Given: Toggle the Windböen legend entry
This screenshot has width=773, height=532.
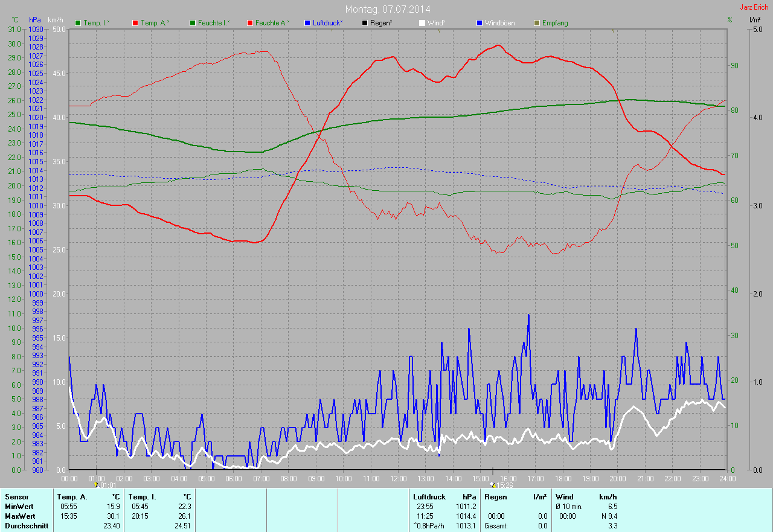Looking at the screenshot, I should click(x=496, y=23).
